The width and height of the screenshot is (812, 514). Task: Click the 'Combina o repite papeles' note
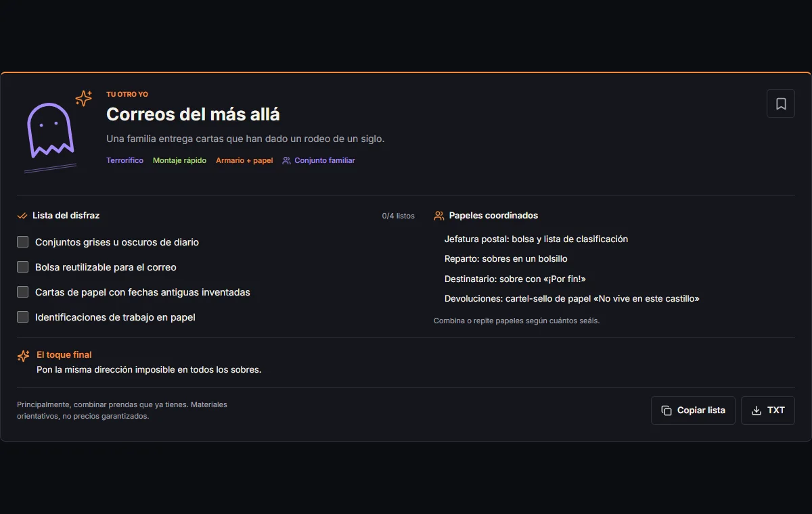[517, 321]
